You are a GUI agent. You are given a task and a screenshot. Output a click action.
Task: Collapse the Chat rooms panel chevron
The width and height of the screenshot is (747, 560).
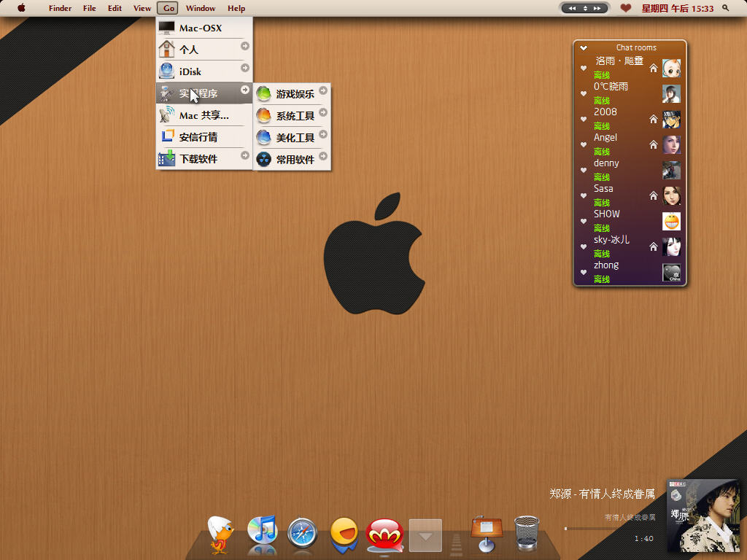583,47
